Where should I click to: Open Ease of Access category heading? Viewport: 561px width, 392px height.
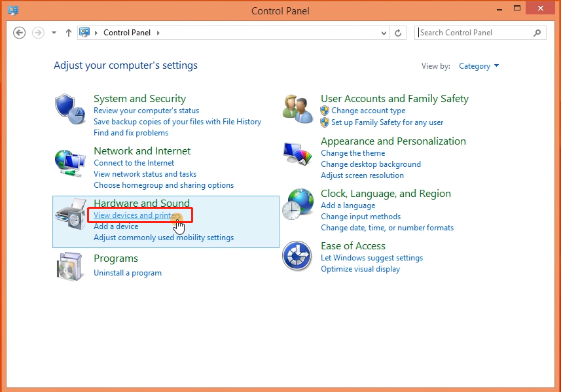point(353,246)
